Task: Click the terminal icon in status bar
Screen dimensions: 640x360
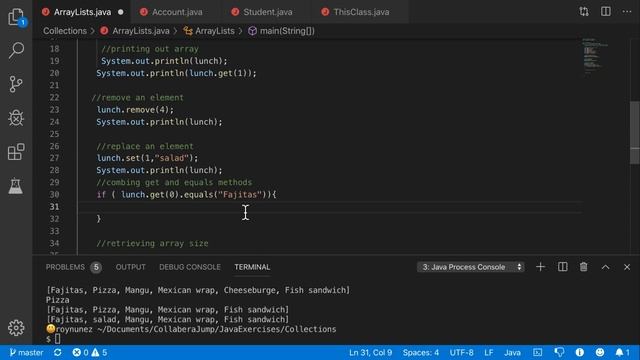Action: click(x=538, y=353)
